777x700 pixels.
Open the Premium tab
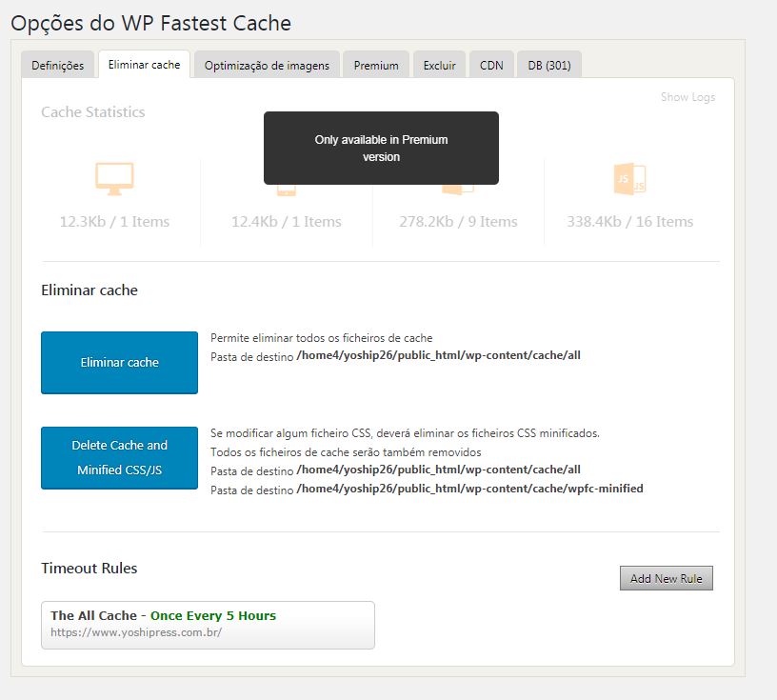(376, 65)
